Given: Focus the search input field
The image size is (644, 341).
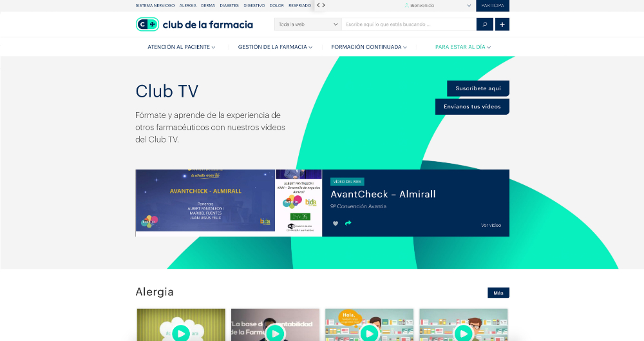Looking at the screenshot, I should (409, 24).
